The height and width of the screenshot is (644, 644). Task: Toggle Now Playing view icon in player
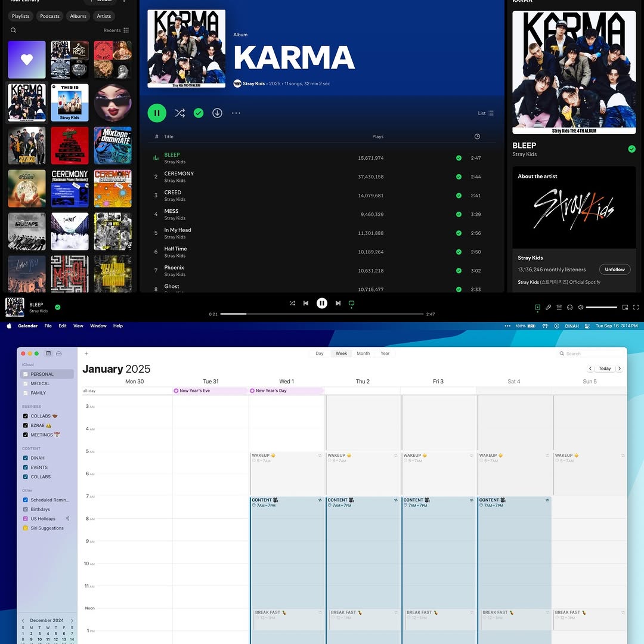pyautogui.click(x=537, y=307)
